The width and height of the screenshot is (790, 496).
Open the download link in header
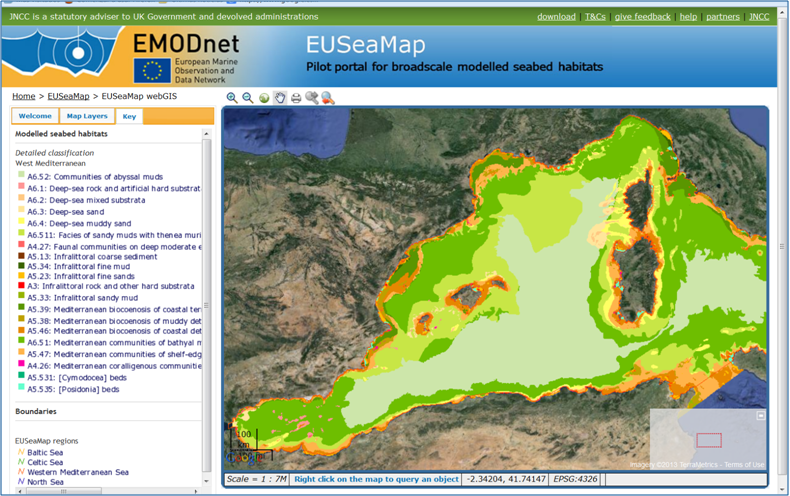pos(556,17)
